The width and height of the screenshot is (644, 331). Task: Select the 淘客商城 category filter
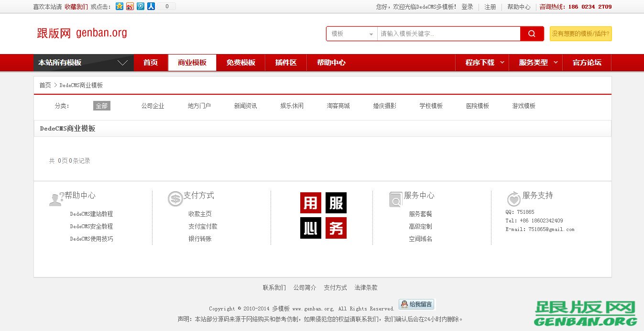(x=338, y=106)
